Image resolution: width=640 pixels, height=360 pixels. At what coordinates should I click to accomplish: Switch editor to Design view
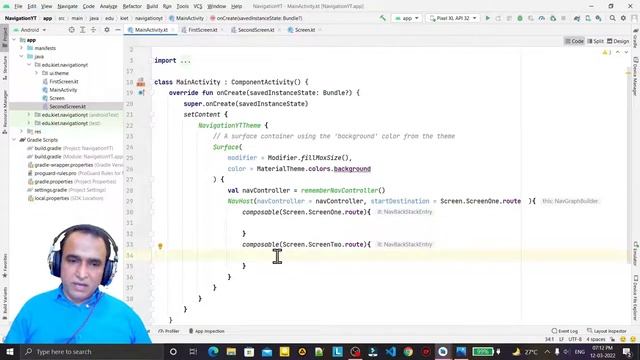click(x=618, y=41)
